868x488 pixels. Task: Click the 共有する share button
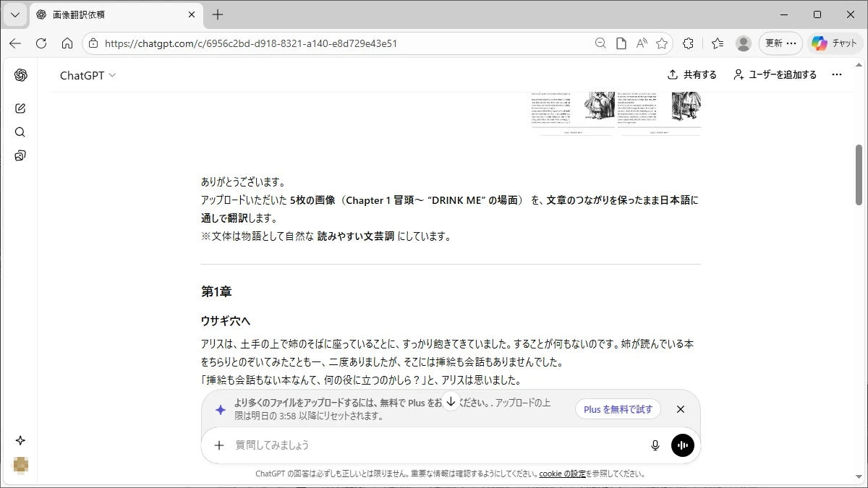click(x=692, y=74)
